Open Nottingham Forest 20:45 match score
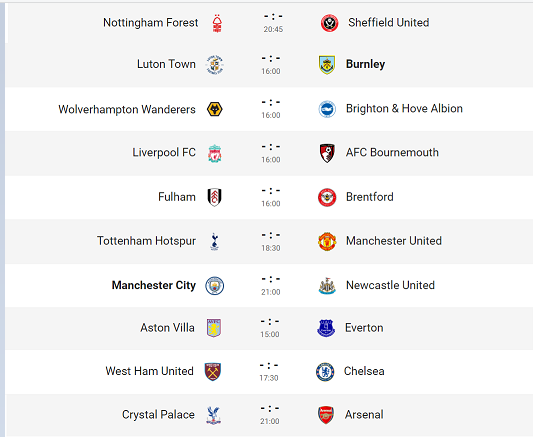The width and height of the screenshot is (533, 437). click(x=273, y=23)
